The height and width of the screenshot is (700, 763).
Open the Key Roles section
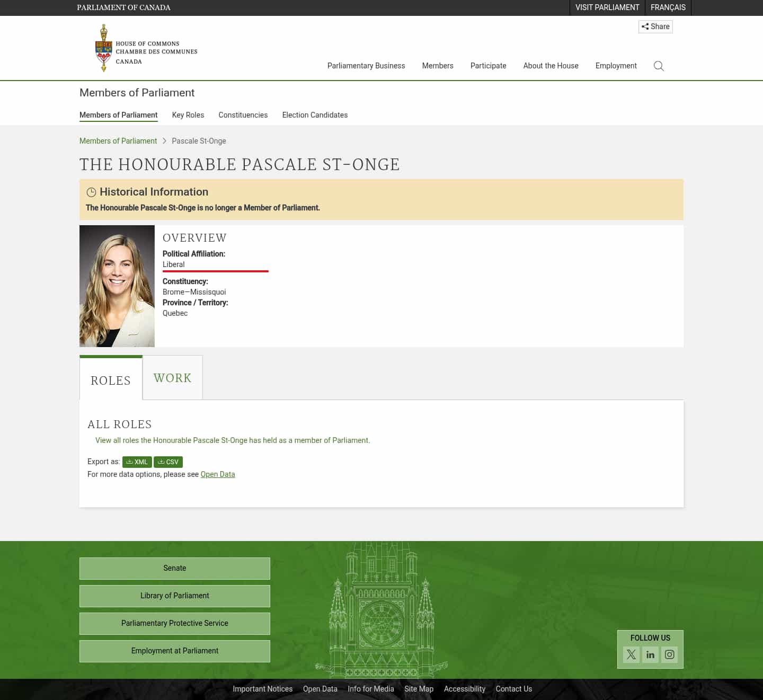tap(188, 115)
